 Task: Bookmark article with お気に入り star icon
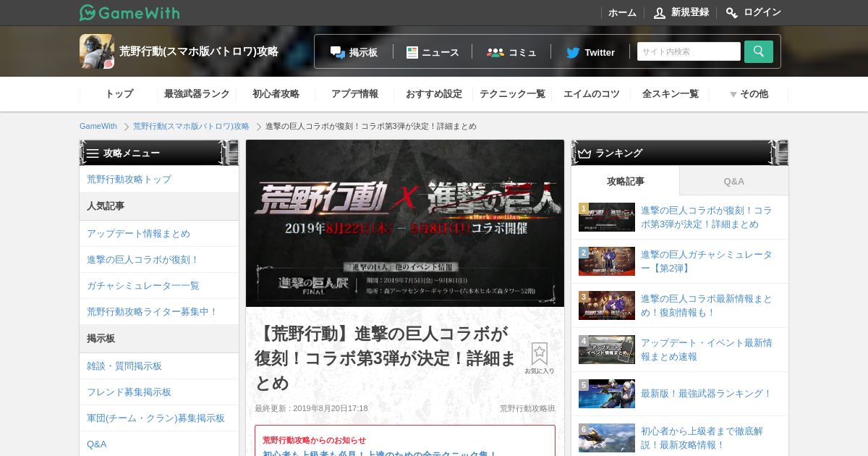540,358
